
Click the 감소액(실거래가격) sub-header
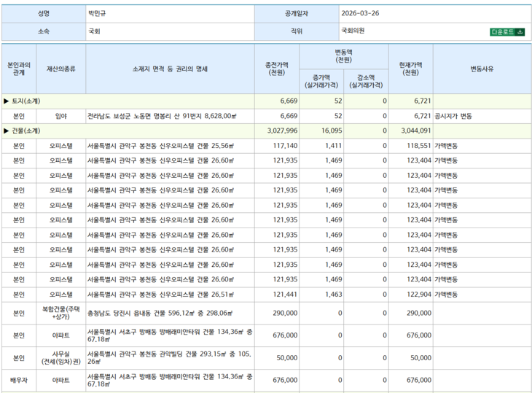366,82
